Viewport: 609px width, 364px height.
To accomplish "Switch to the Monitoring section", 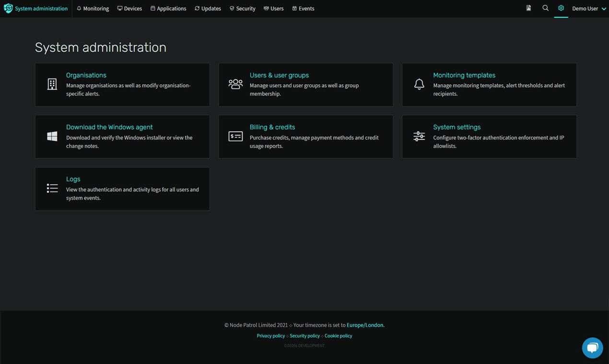I will click(93, 8).
